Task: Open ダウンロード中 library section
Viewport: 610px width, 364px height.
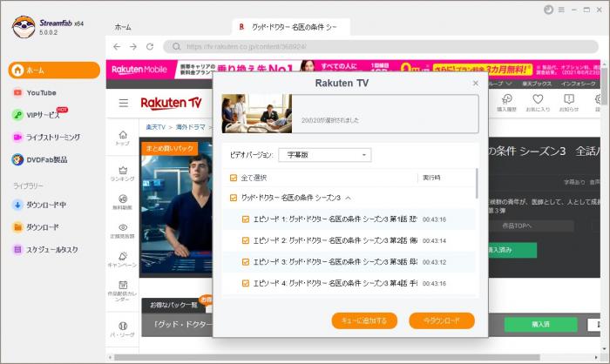Action: 39,205
